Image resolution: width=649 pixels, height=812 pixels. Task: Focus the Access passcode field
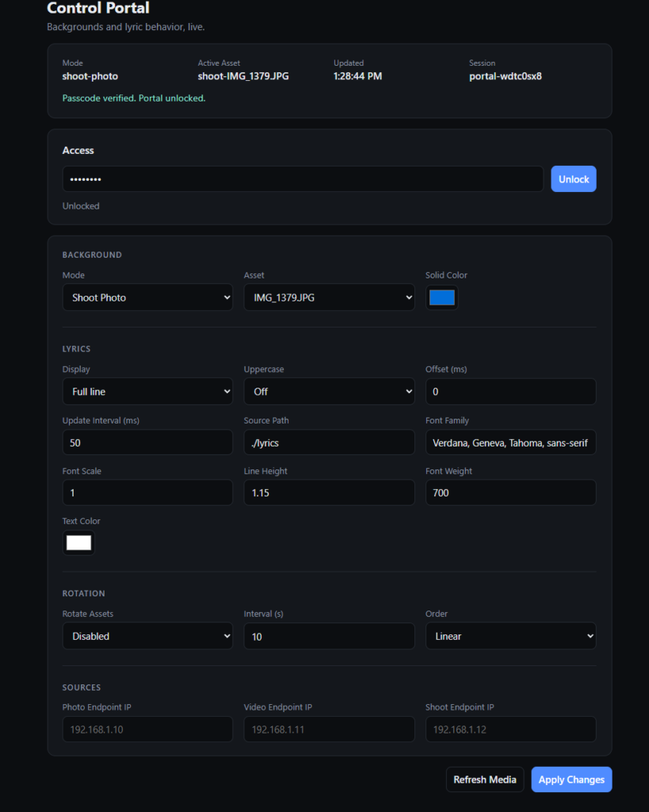click(303, 179)
